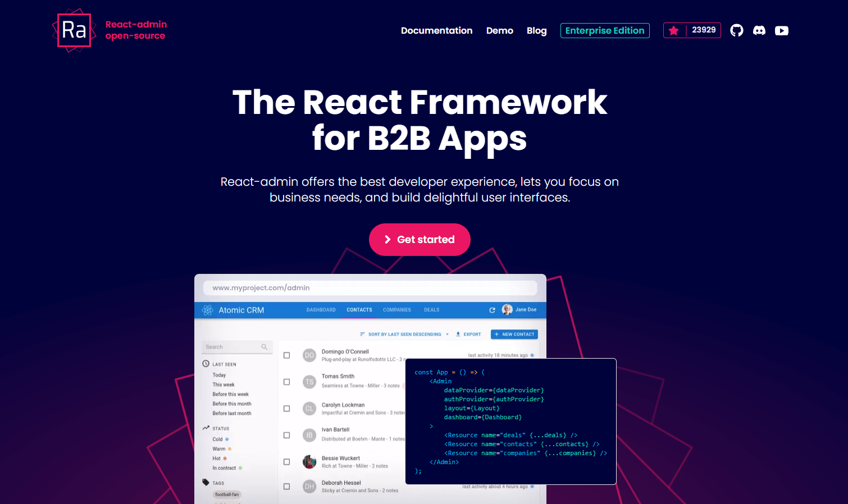Click Ivan Bartell IB avatar
The width and height of the screenshot is (848, 504).
pos(309,435)
